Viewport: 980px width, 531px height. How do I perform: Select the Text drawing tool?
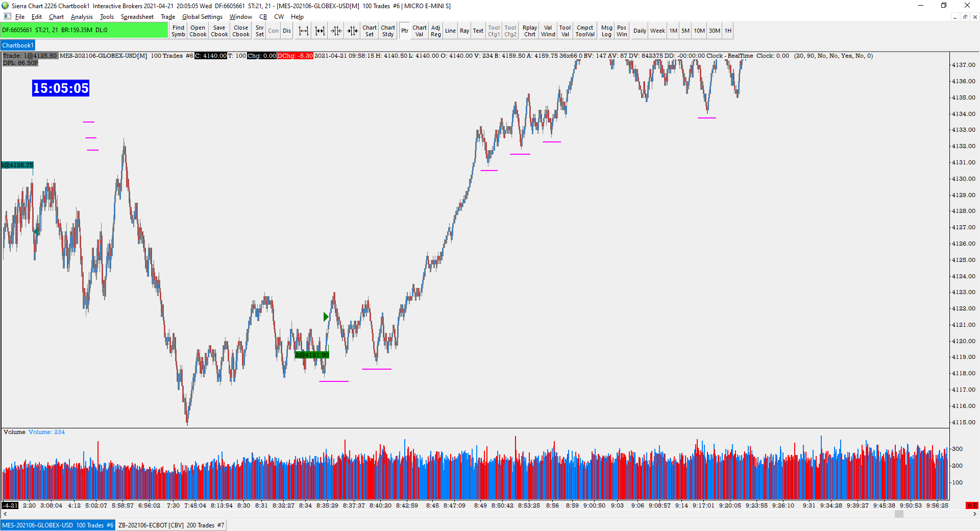click(478, 31)
